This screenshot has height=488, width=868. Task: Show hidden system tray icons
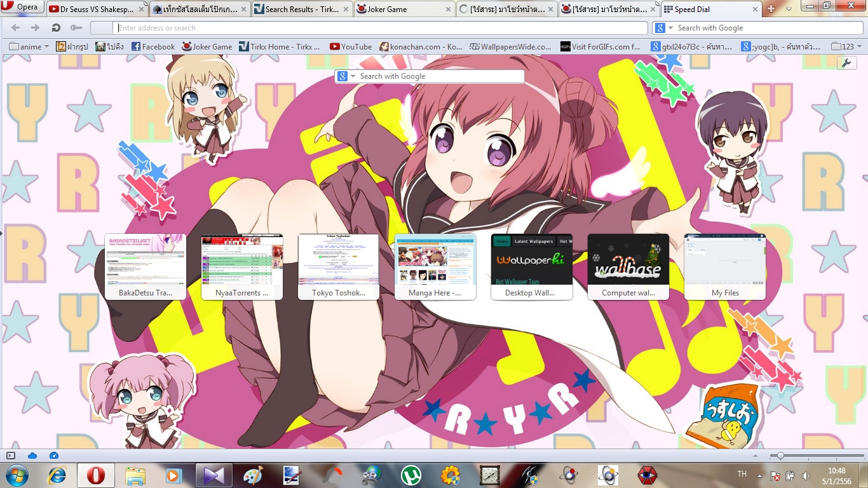760,475
